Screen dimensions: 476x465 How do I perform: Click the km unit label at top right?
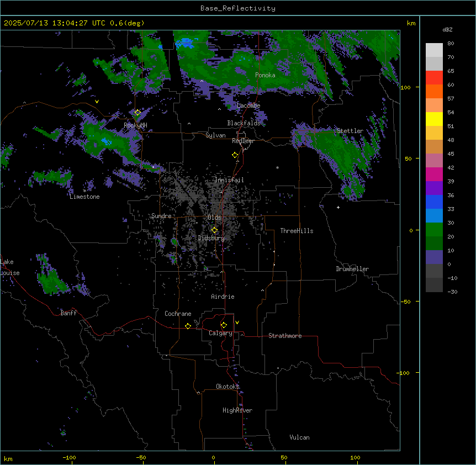[411, 23]
